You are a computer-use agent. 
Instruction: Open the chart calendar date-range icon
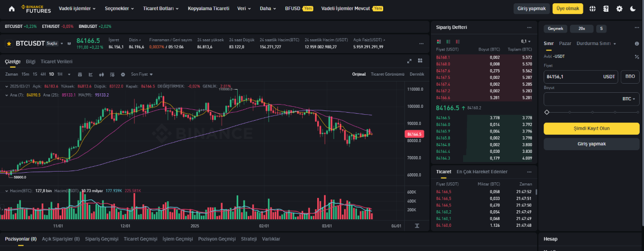80,74
